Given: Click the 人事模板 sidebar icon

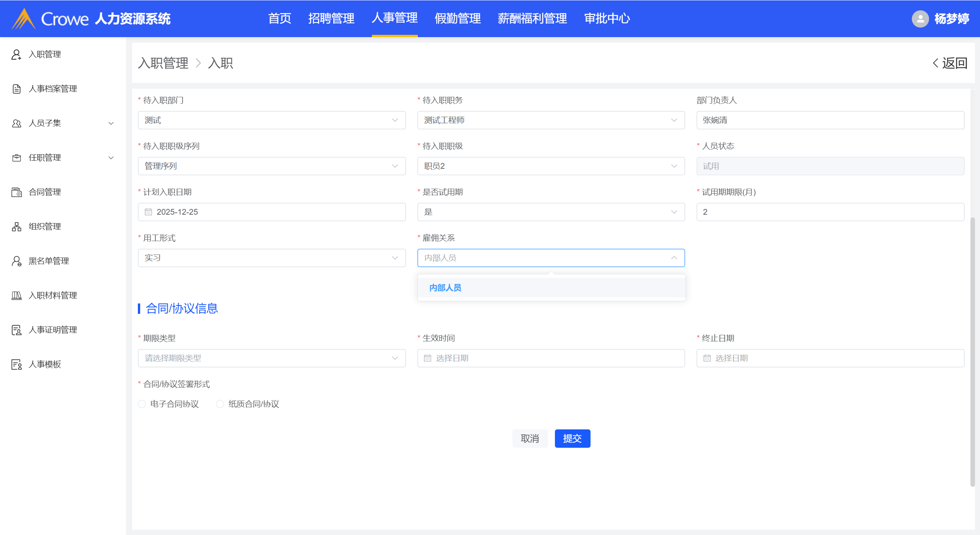Looking at the screenshot, I should 16,364.
